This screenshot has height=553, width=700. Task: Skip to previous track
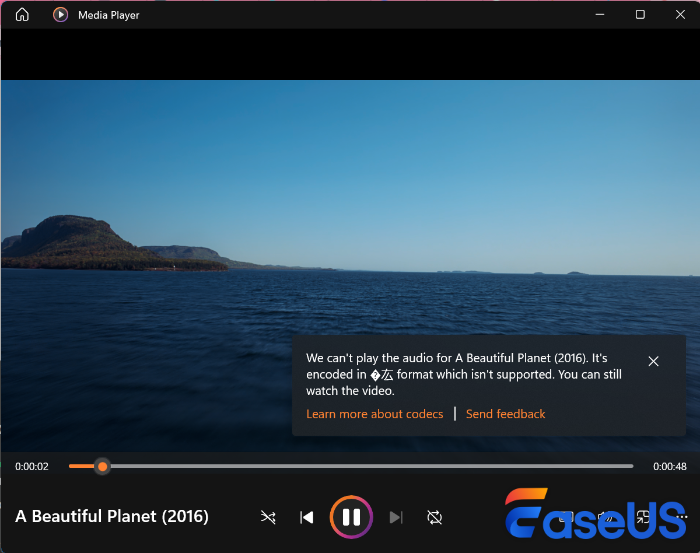click(307, 517)
